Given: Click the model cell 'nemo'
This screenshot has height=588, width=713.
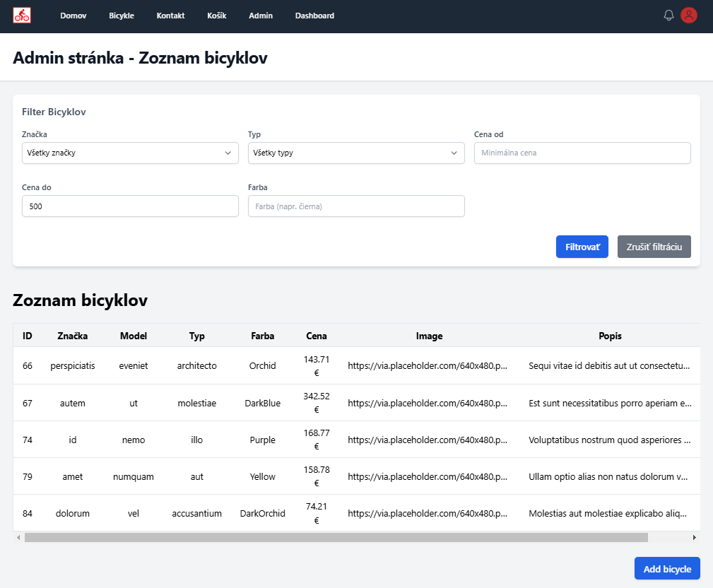Looking at the screenshot, I should coord(134,440).
